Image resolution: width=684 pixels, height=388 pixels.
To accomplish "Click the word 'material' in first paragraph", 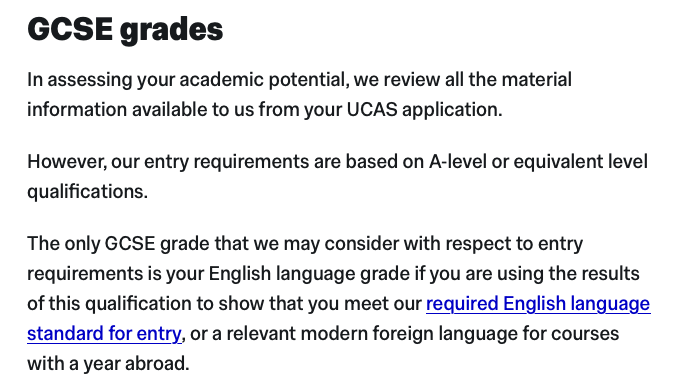I will pos(537,80).
